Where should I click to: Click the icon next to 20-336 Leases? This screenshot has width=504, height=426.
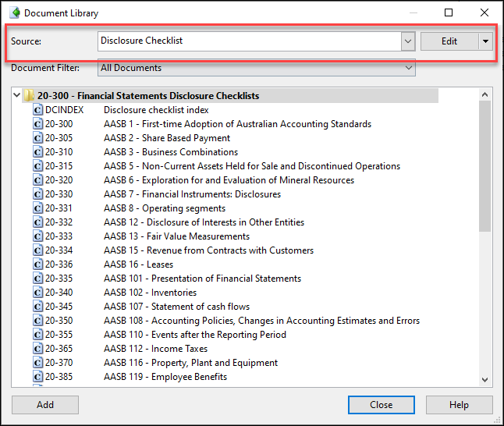(x=37, y=264)
